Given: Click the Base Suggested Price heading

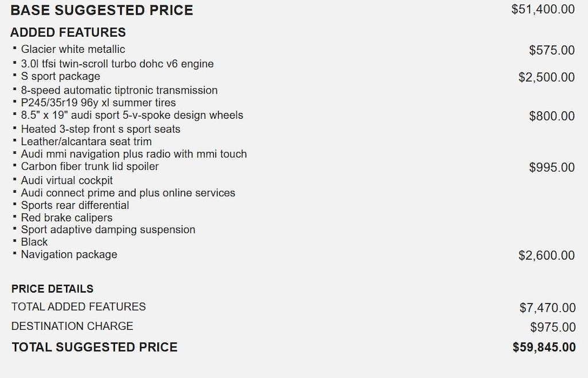Looking at the screenshot, I should coord(102,10).
